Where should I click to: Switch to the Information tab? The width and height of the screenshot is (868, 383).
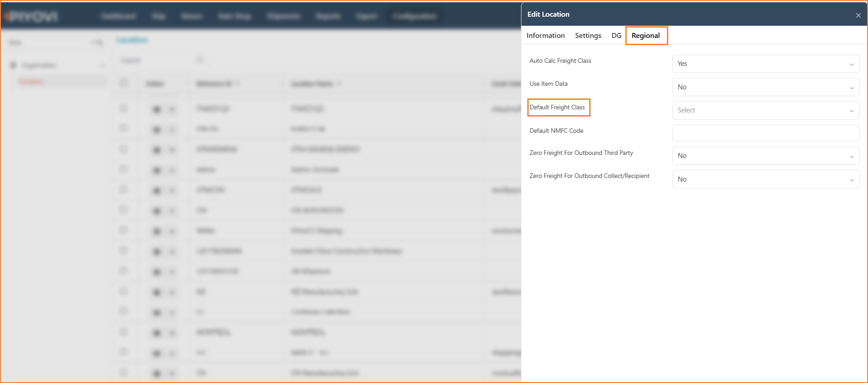pos(545,35)
